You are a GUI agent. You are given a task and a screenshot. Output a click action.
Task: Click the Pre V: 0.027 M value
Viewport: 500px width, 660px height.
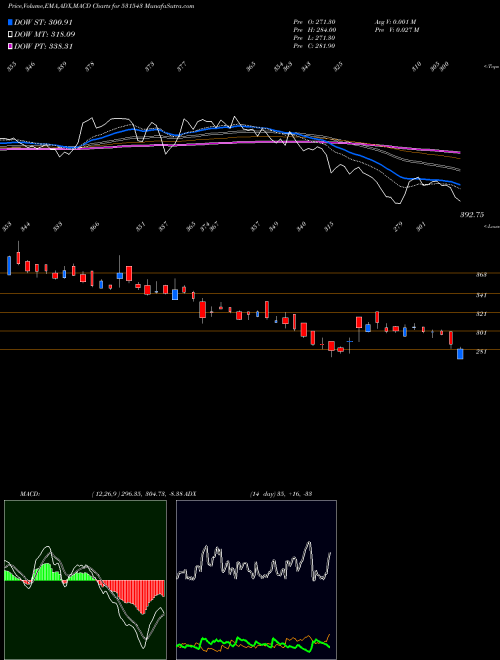coord(396,30)
